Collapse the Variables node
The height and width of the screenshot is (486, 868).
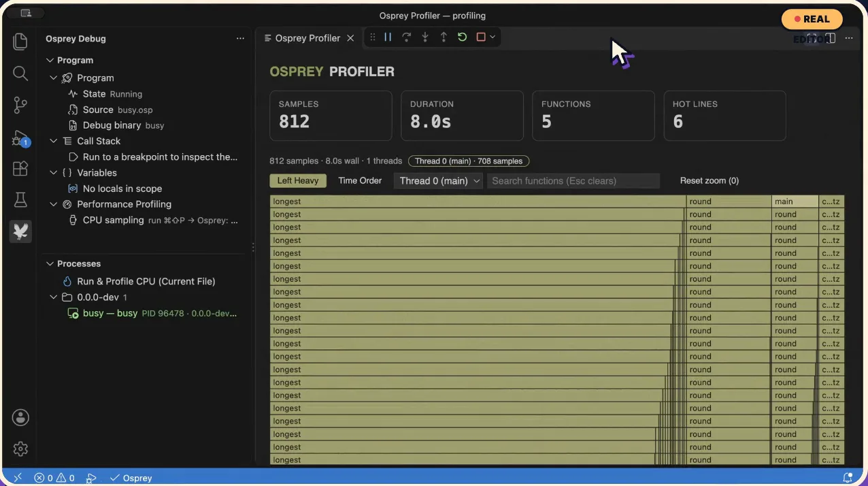coord(54,172)
